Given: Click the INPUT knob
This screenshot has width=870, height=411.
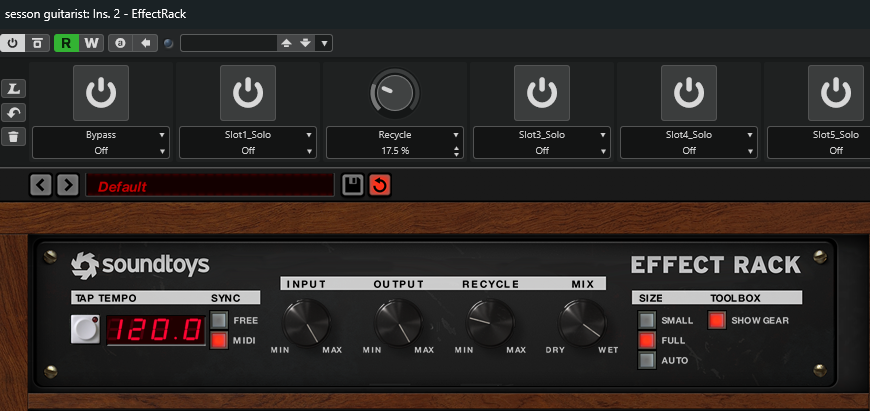Looking at the screenshot, I should 306,323.
